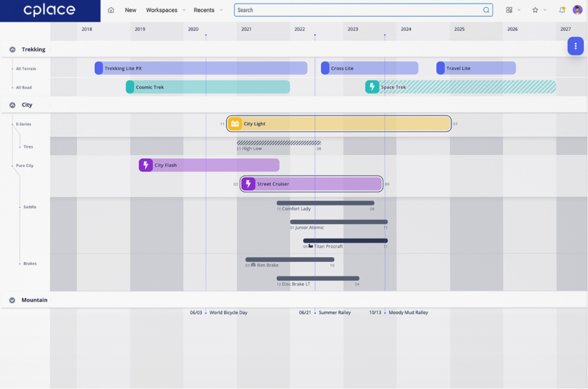The width and height of the screenshot is (588, 389).
Task: Open the New menu
Action: click(x=130, y=10)
